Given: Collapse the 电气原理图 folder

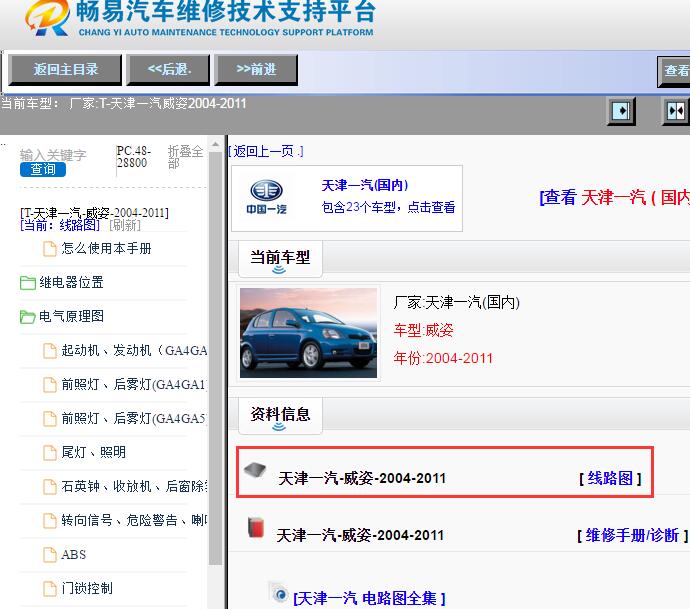Looking at the screenshot, I should pyautogui.click(x=71, y=316).
